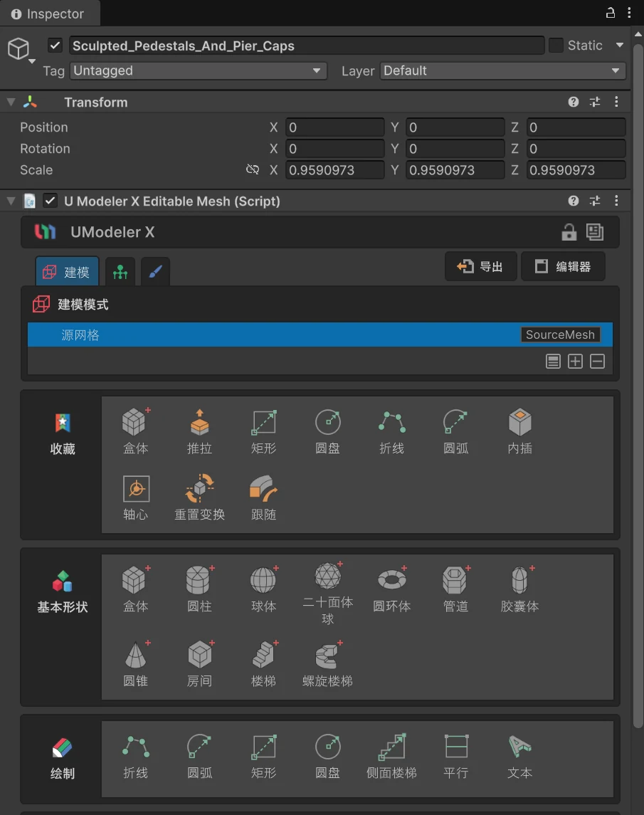Click the SourceMesh button

[560, 335]
